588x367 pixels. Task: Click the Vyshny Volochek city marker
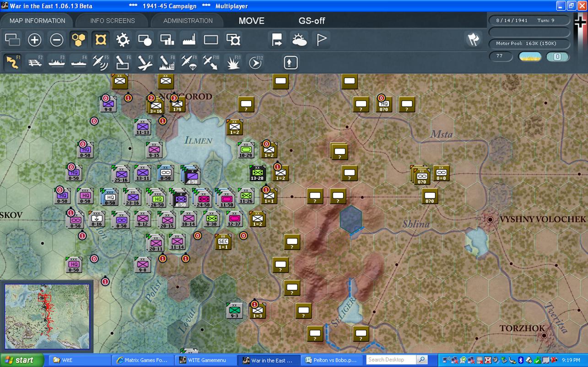pos(490,219)
